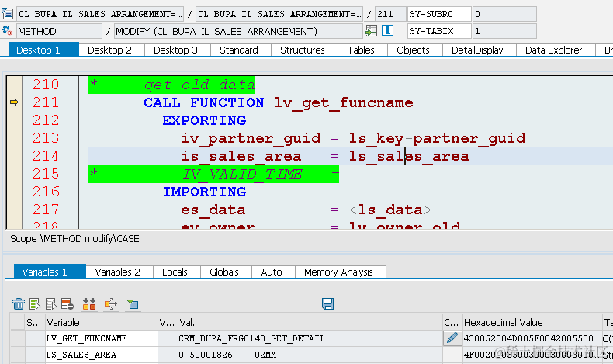This screenshot has height=364, width=613.
Task: Open the Data Explorer tab
Action: 553,50
